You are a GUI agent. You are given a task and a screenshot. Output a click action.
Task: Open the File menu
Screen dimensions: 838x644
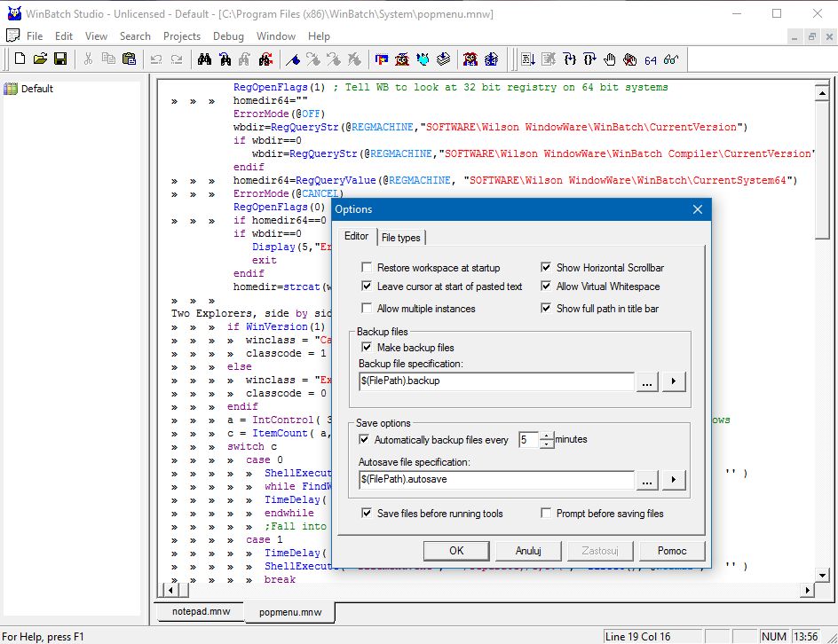pos(35,36)
